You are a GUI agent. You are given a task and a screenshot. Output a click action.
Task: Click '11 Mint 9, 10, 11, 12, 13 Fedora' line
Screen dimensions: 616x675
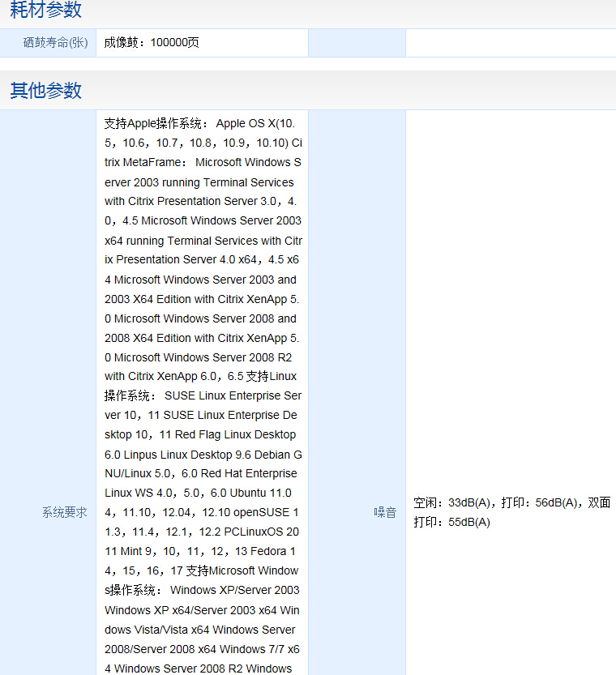[199, 552]
